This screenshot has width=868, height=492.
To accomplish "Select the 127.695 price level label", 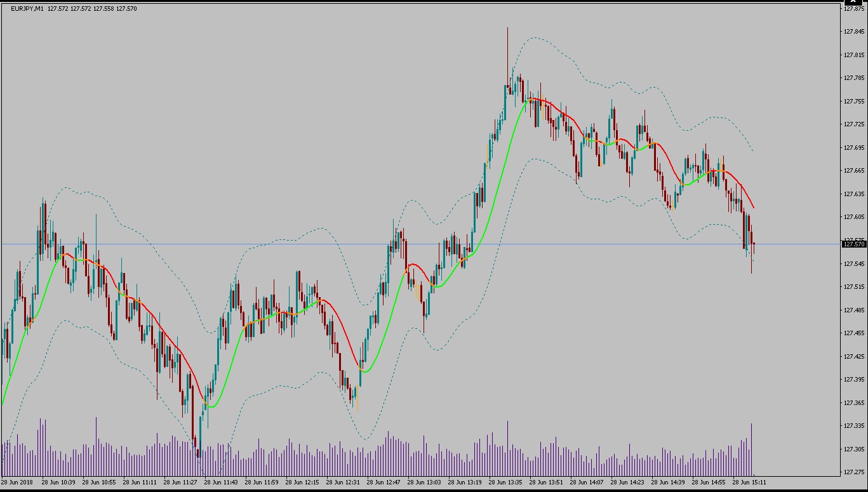I will click(x=855, y=148).
